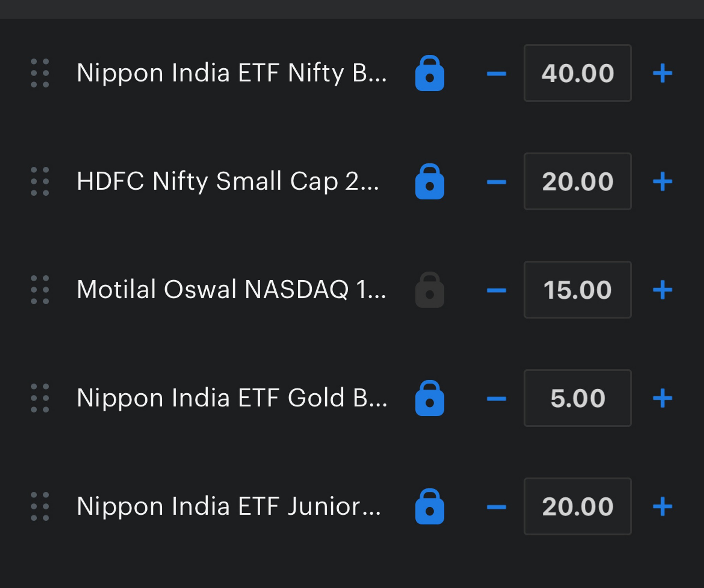This screenshot has width=704, height=588.
Task: Decrease Nippon India ETF Gold B... weight
Action: (x=496, y=399)
